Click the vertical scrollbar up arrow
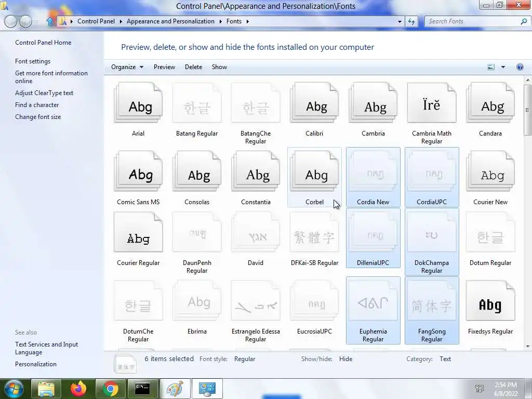Image resolution: width=532 pixels, height=399 pixels. point(528,81)
